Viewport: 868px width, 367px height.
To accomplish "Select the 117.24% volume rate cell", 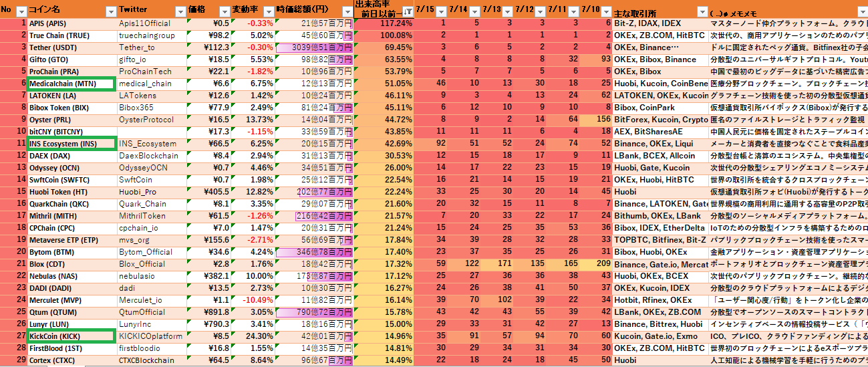I will click(x=384, y=23).
